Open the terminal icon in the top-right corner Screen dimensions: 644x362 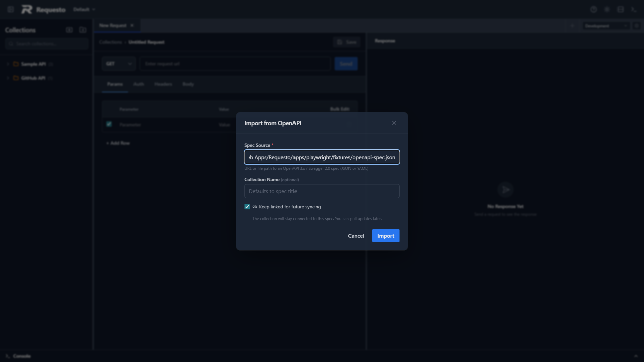point(634,9)
